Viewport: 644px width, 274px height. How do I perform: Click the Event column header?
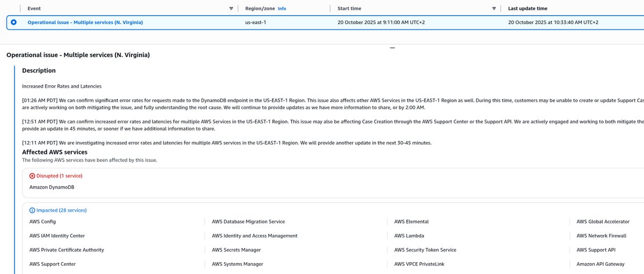coord(34,9)
